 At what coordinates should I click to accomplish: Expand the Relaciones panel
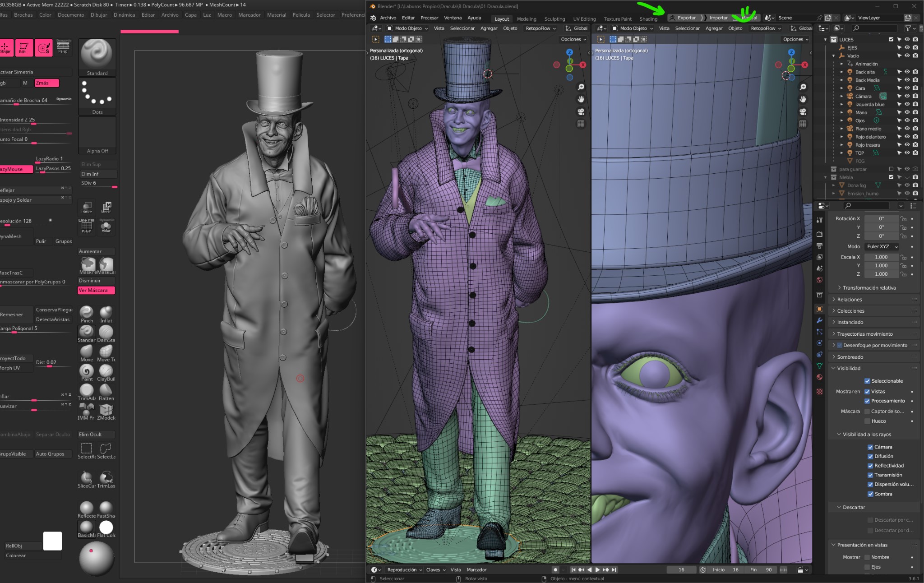(x=874, y=300)
